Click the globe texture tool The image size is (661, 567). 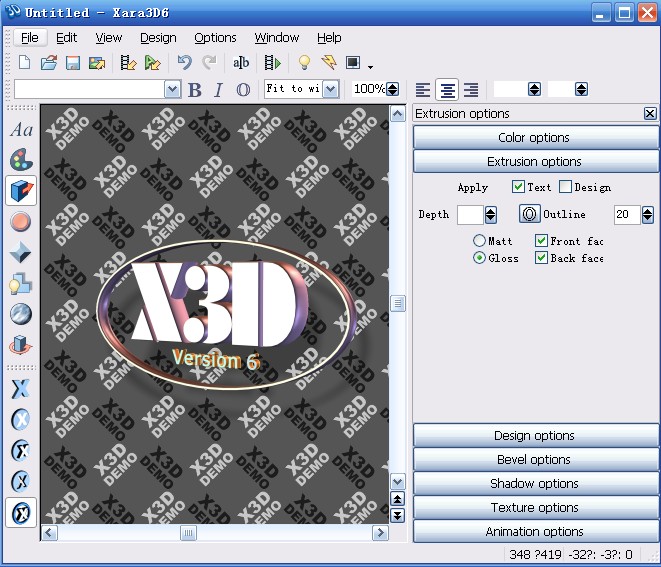[x=20, y=314]
